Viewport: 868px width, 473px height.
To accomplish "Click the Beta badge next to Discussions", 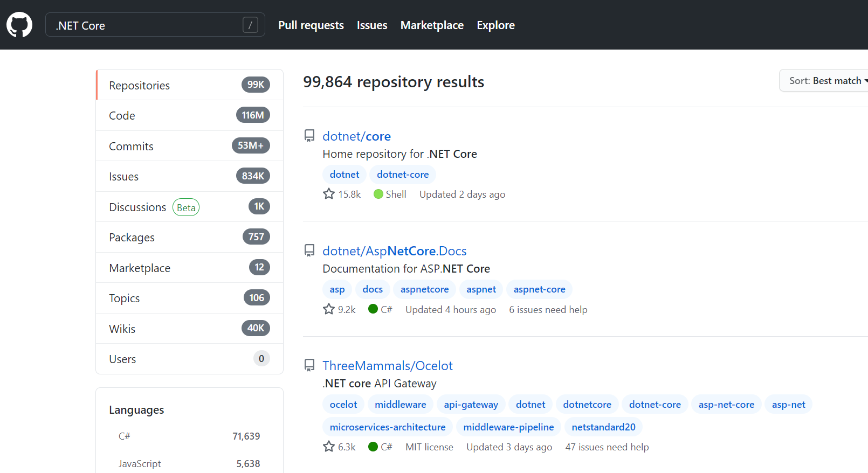I will point(186,207).
